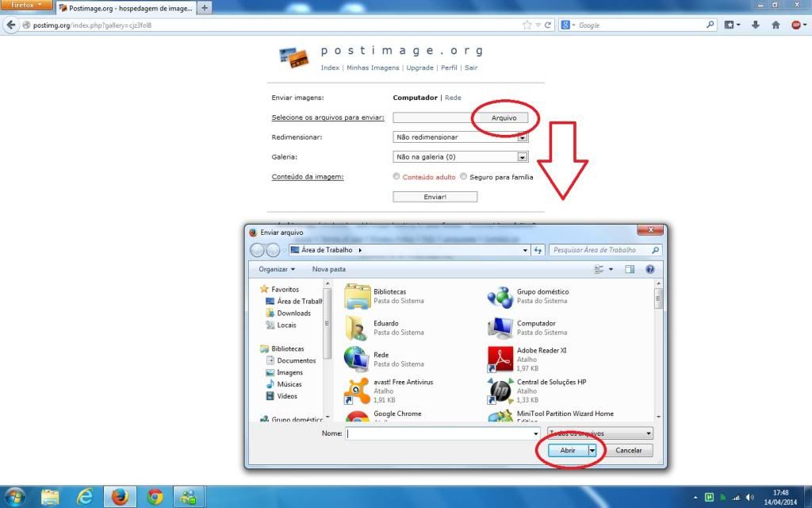Select Conteúdo adulto radio button
This screenshot has height=508, width=812.
(396, 176)
